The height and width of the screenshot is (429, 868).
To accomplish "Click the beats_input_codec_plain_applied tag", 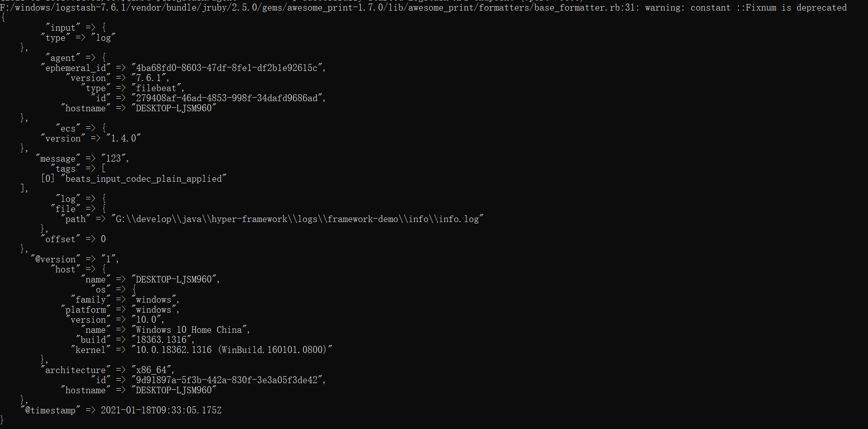I will (144, 179).
